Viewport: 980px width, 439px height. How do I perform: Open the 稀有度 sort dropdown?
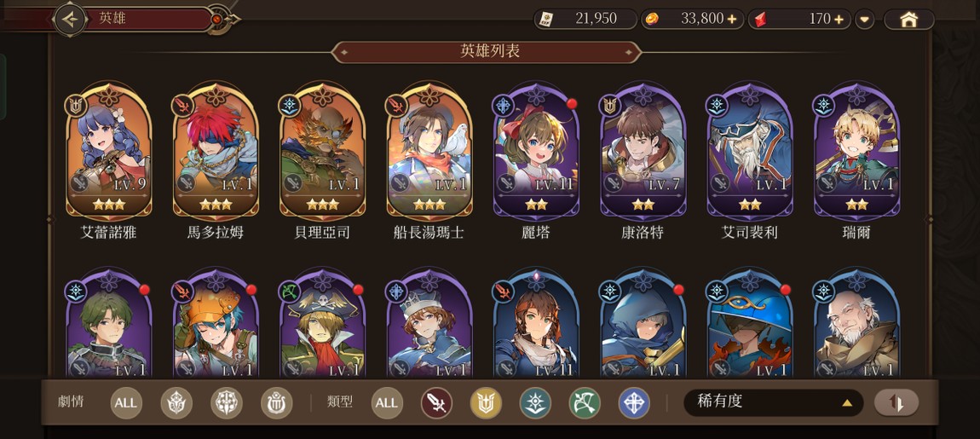point(773,402)
